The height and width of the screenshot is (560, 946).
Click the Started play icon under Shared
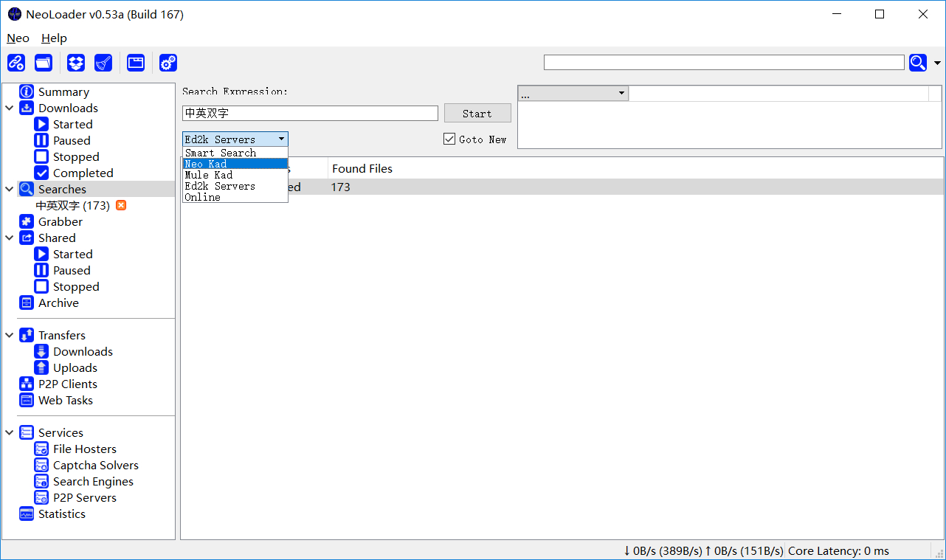coord(41,254)
